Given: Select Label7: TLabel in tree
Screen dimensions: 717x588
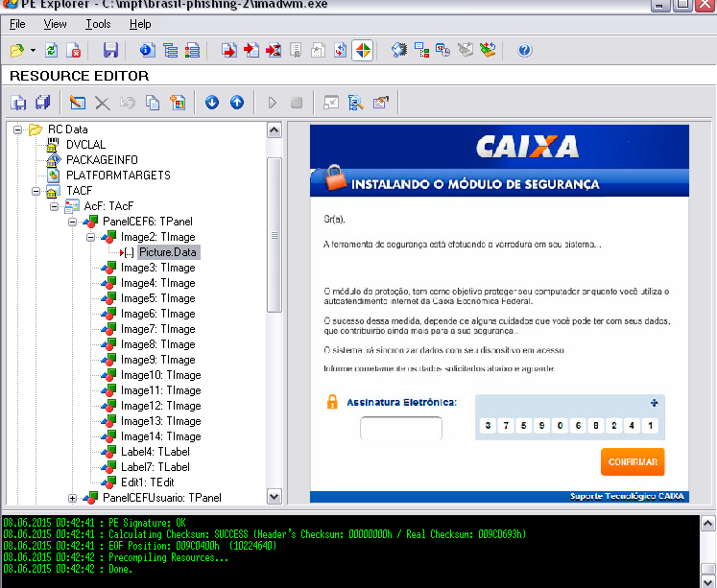Looking at the screenshot, I should [x=155, y=467].
